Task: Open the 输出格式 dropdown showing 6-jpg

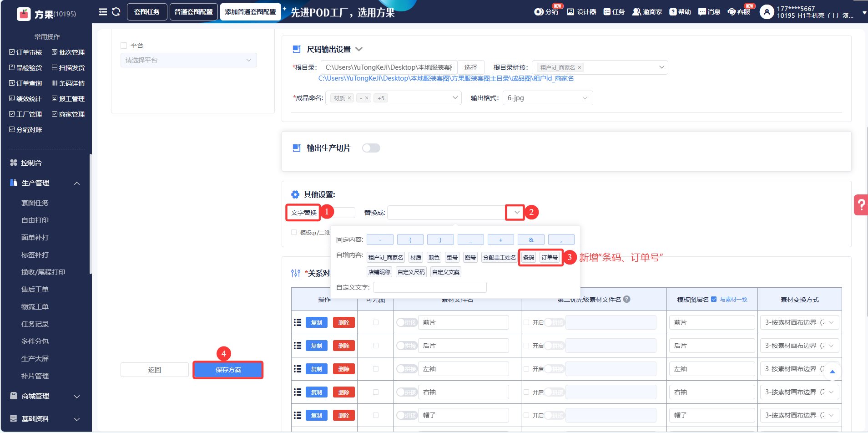Action: [548, 98]
